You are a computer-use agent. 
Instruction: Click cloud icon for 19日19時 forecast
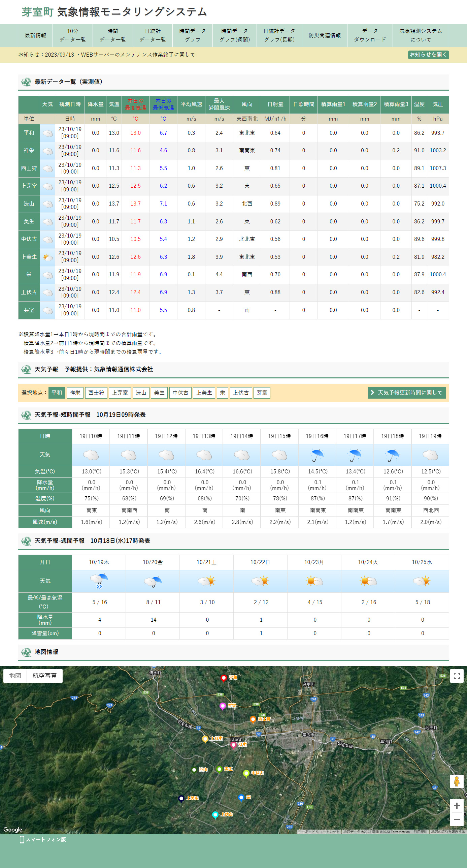[x=430, y=455]
